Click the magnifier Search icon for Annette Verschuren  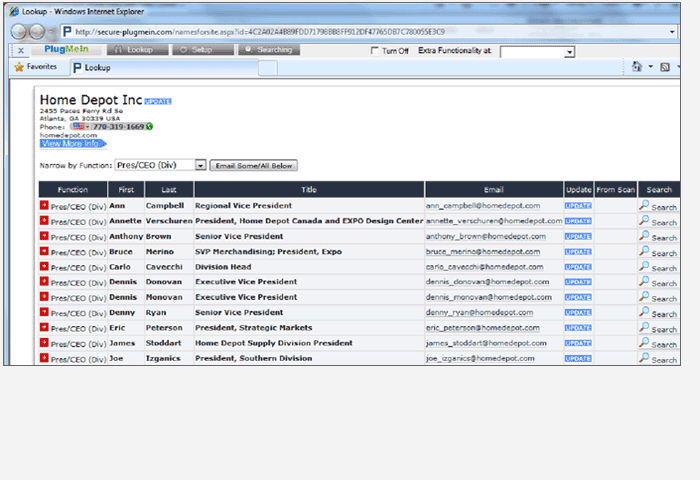click(x=644, y=220)
